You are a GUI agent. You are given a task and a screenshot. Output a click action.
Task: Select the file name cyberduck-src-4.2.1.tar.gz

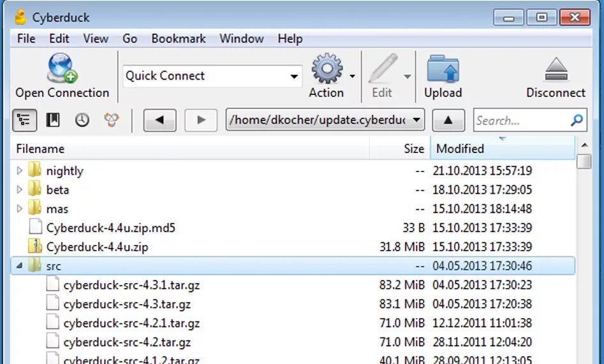[132, 323]
